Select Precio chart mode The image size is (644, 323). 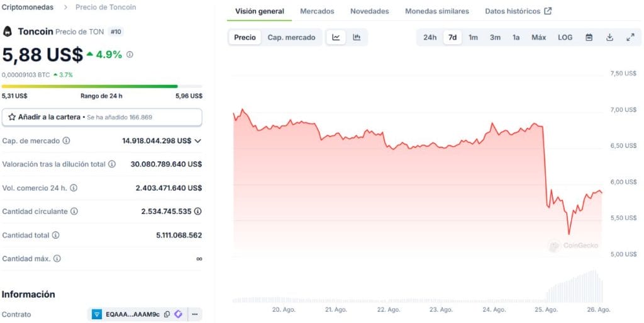pos(245,37)
